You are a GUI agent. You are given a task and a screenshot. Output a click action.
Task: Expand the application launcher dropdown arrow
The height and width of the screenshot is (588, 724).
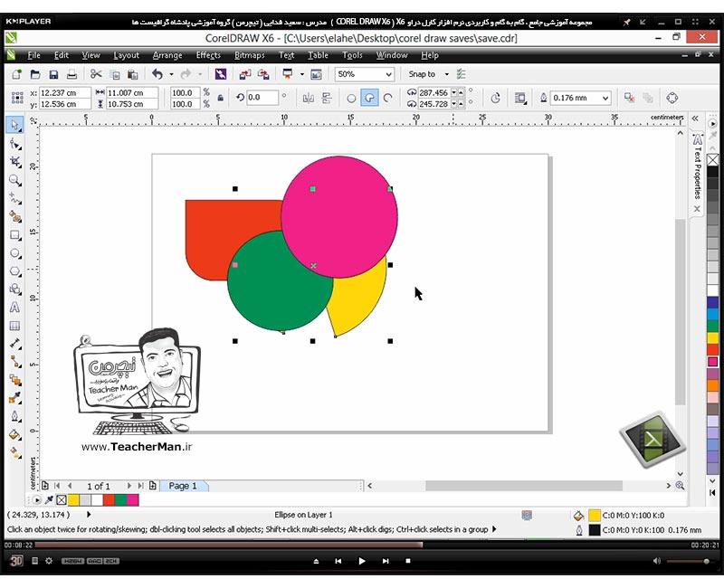(302, 74)
